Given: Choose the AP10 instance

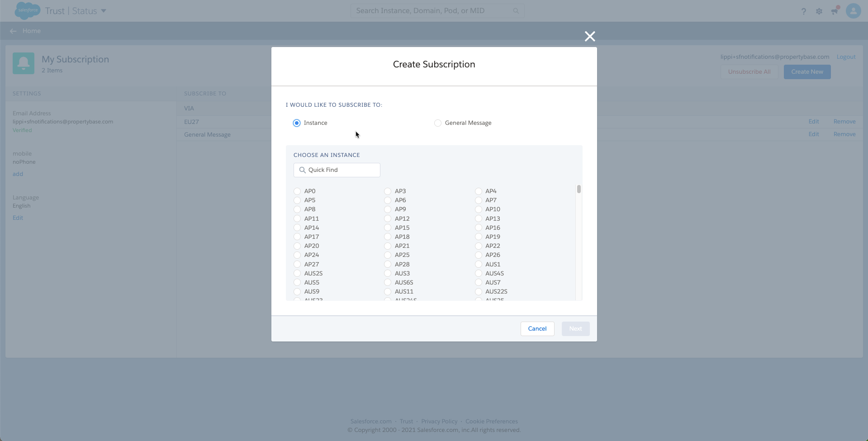Looking at the screenshot, I should [x=479, y=209].
